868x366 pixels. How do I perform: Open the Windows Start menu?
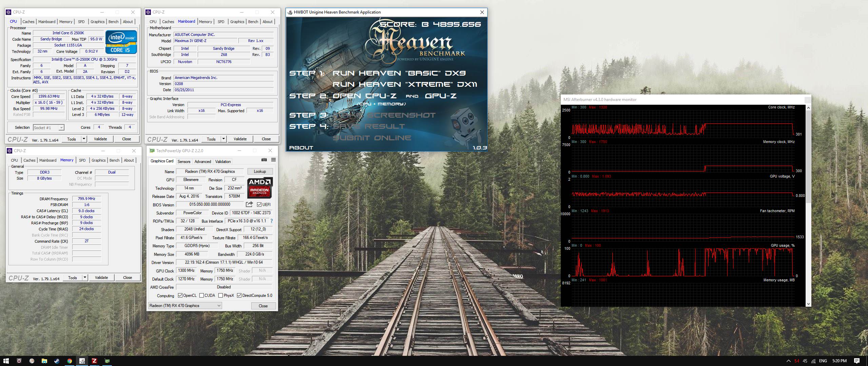(6, 361)
